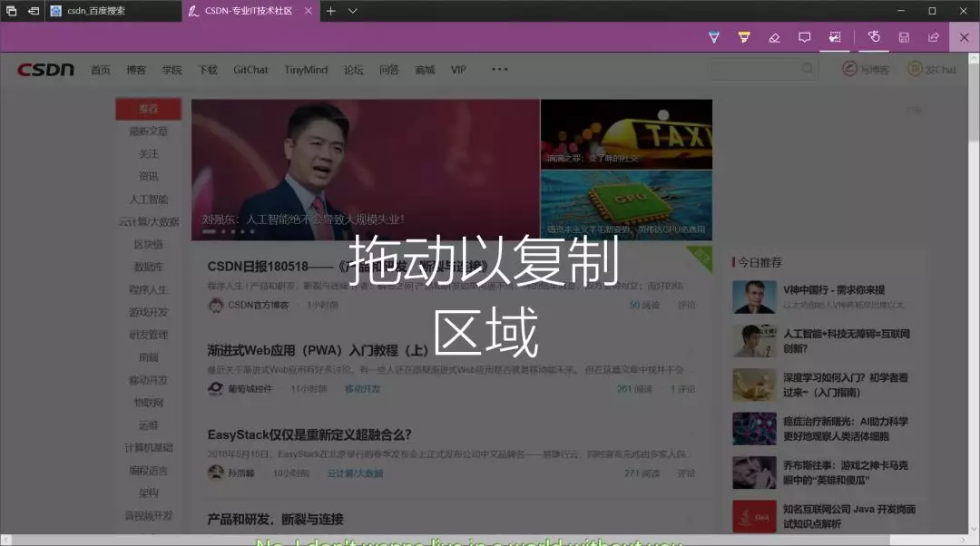Expand the more options ellipsis in CSDN nav
The image size is (980, 546).
499,69
